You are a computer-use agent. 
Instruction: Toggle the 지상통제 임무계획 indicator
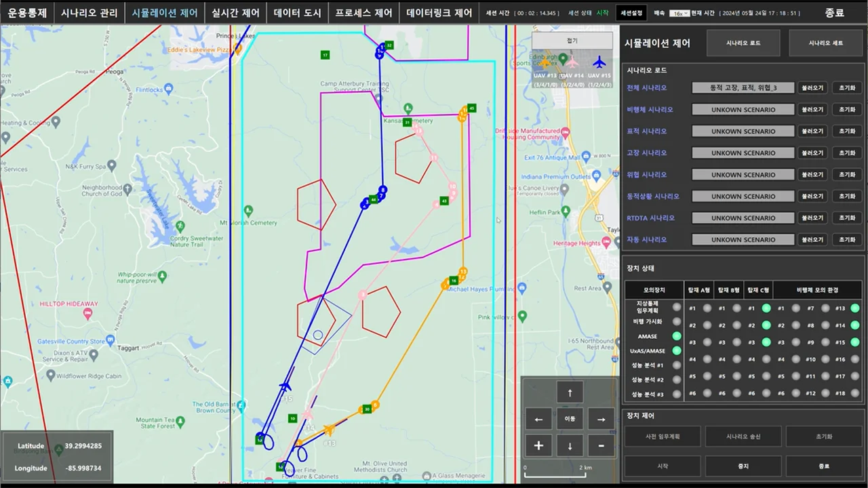[x=676, y=307]
